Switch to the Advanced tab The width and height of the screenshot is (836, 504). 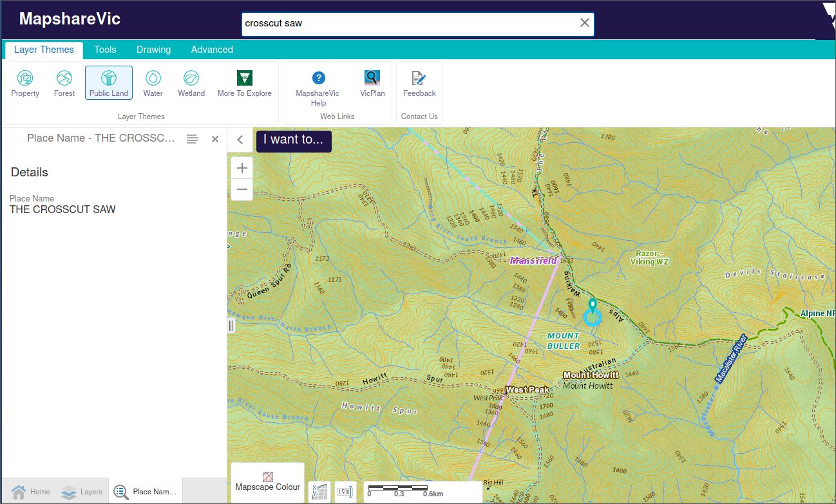coord(212,50)
